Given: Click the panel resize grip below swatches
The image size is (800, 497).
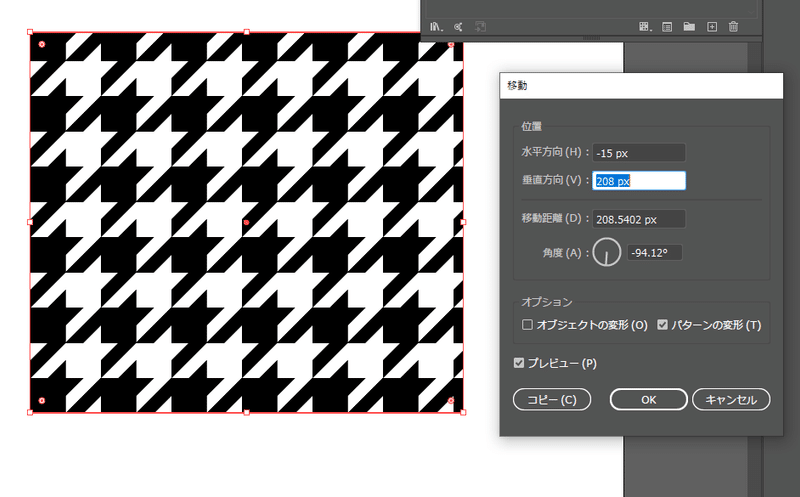Looking at the screenshot, I should (x=591, y=38).
